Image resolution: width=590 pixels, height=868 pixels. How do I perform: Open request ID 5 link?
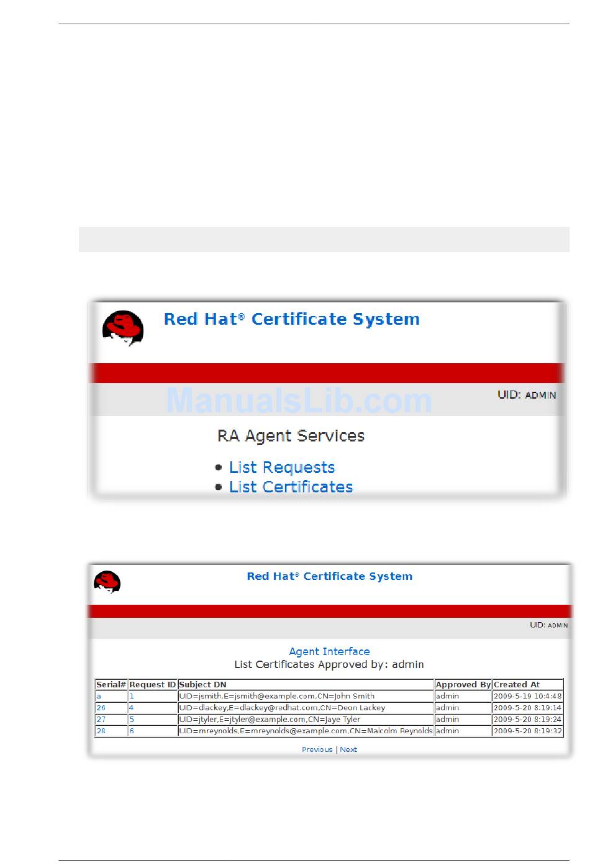[132, 720]
